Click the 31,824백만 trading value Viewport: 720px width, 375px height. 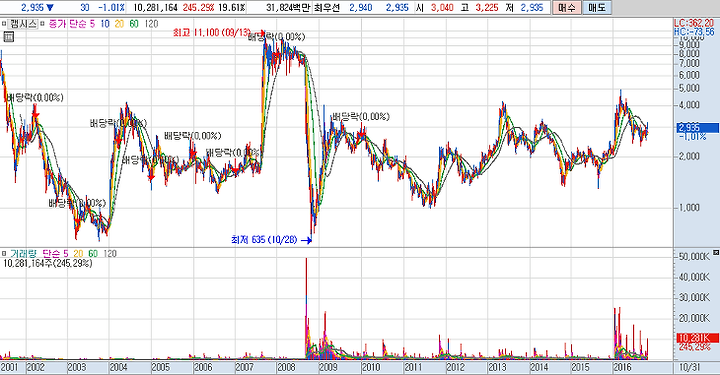[288, 8]
